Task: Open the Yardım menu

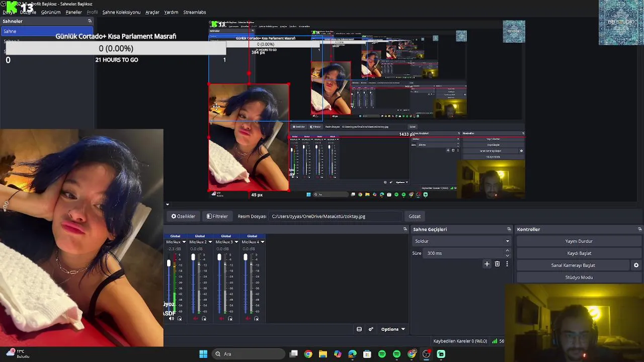Action: coord(171,12)
